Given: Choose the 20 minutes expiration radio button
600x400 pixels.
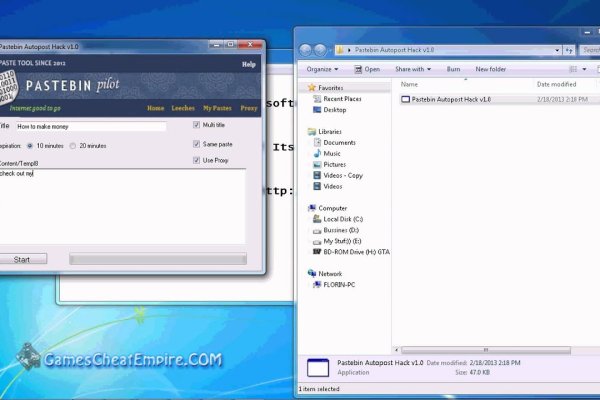Looking at the screenshot, I should coord(72,146).
